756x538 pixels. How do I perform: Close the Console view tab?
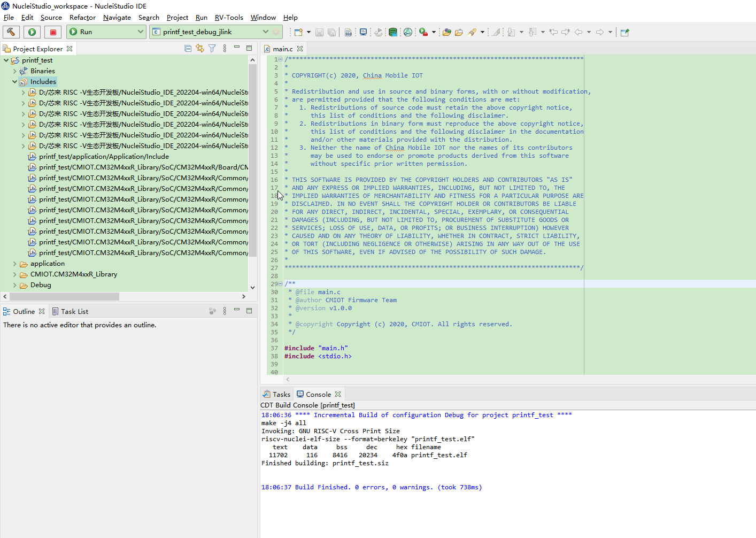point(338,394)
